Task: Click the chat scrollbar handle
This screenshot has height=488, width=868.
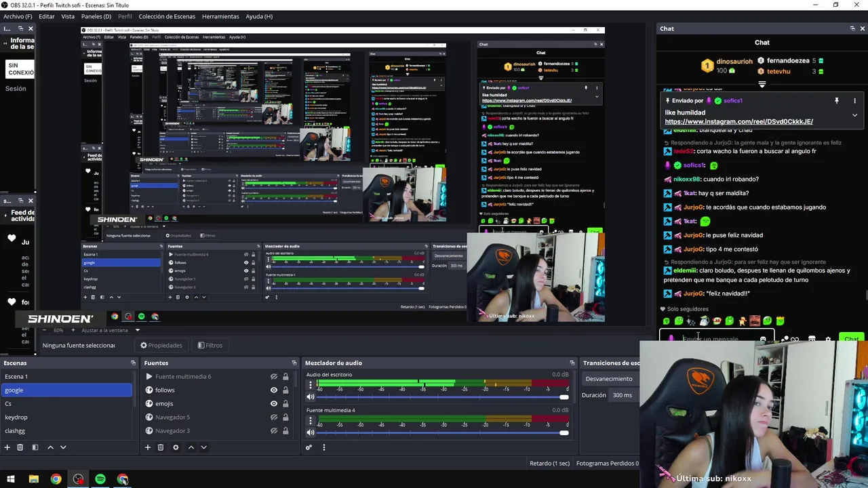Action: point(865,294)
